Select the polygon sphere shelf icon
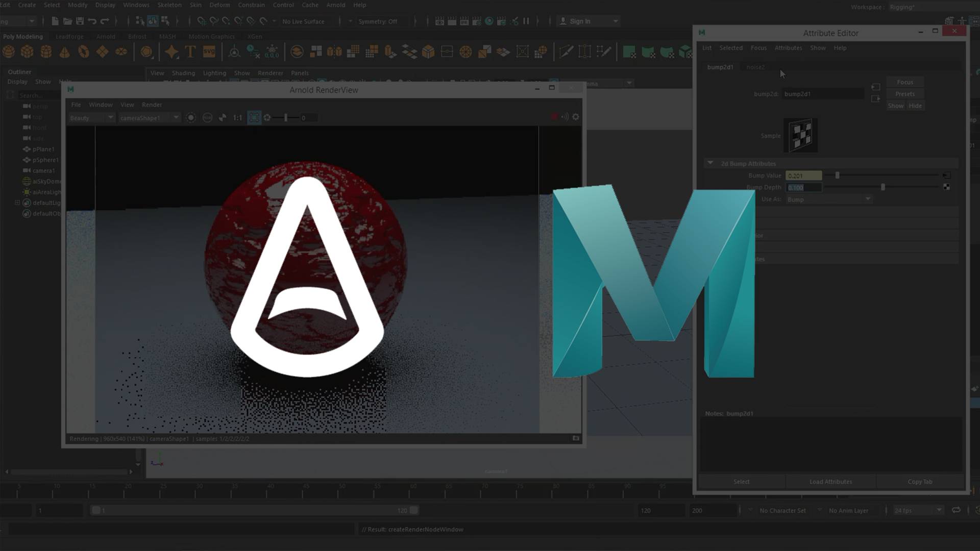The height and width of the screenshot is (551, 980). 9,52
